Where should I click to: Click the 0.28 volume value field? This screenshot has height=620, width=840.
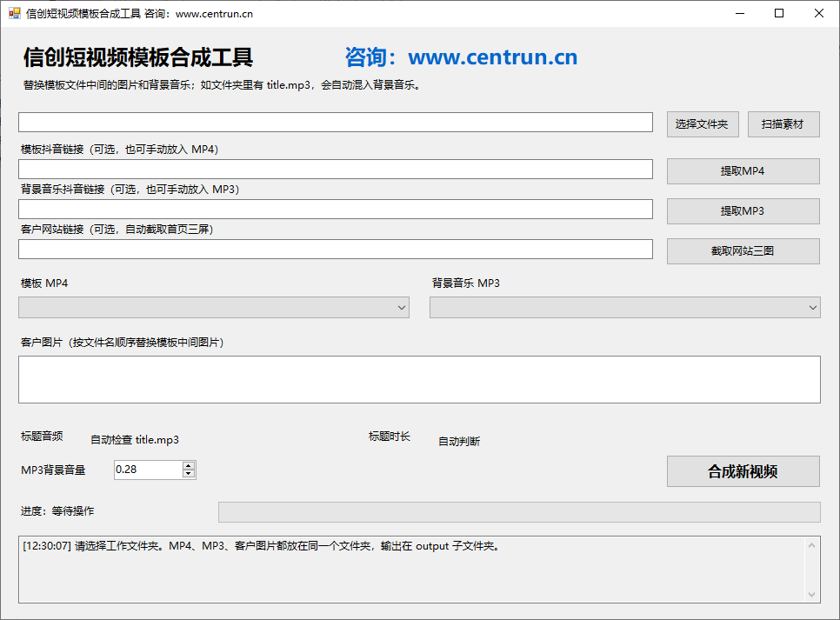click(148, 470)
